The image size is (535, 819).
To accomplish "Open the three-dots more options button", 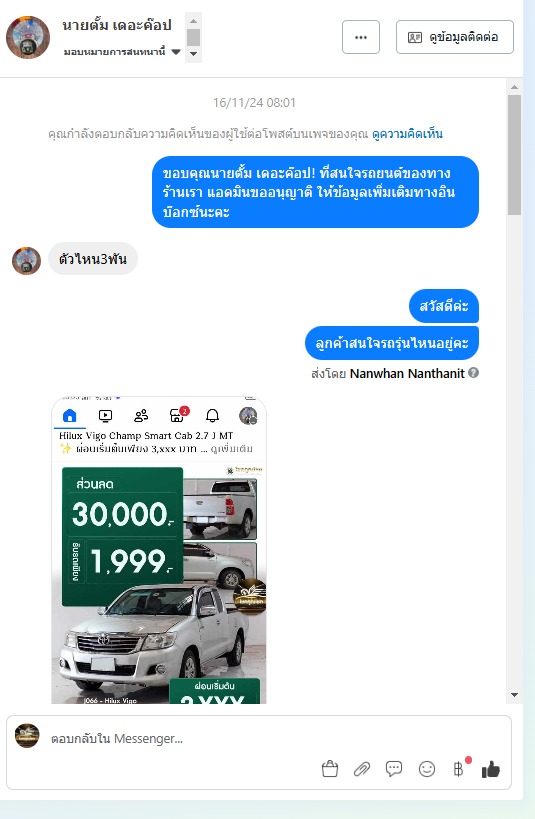I will click(x=360, y=37).
